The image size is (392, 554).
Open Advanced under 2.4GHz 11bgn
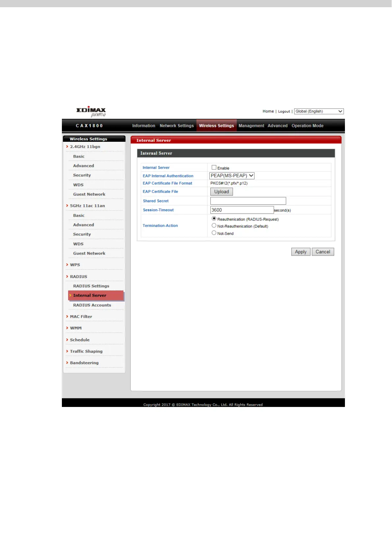pyautogui.click(x=84, y=166)
